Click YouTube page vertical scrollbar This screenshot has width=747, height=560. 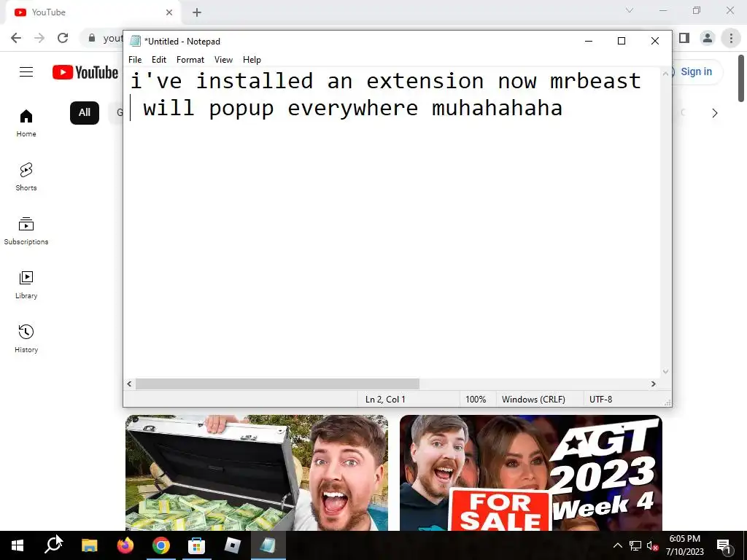point(741,78)
